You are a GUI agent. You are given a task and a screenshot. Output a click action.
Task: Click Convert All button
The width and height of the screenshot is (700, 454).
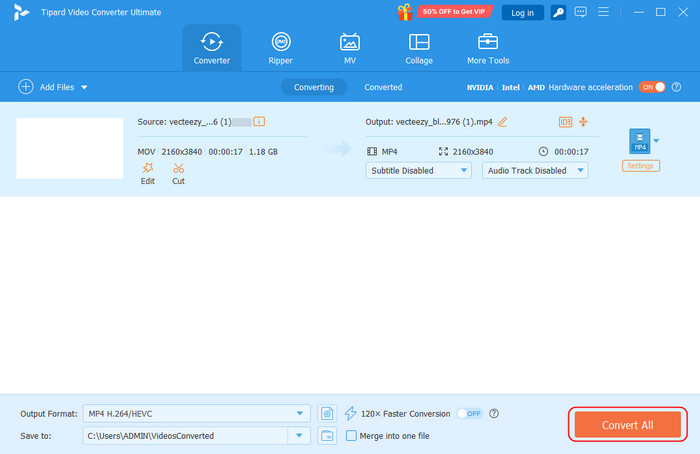(627, 425)
